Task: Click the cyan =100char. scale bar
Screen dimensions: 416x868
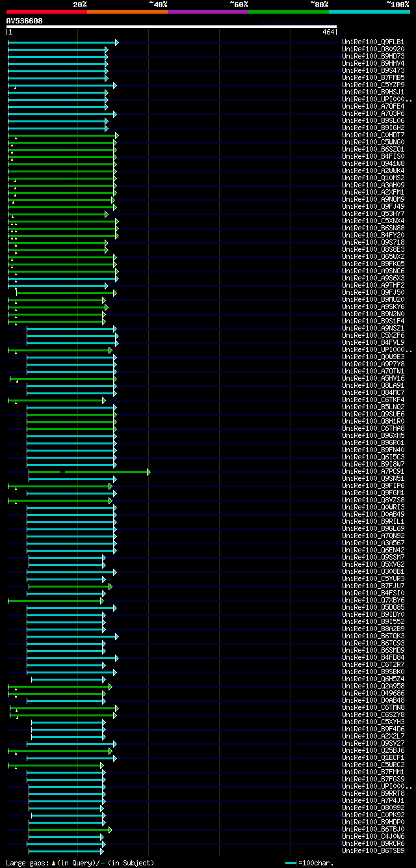Action: [291, 863]
